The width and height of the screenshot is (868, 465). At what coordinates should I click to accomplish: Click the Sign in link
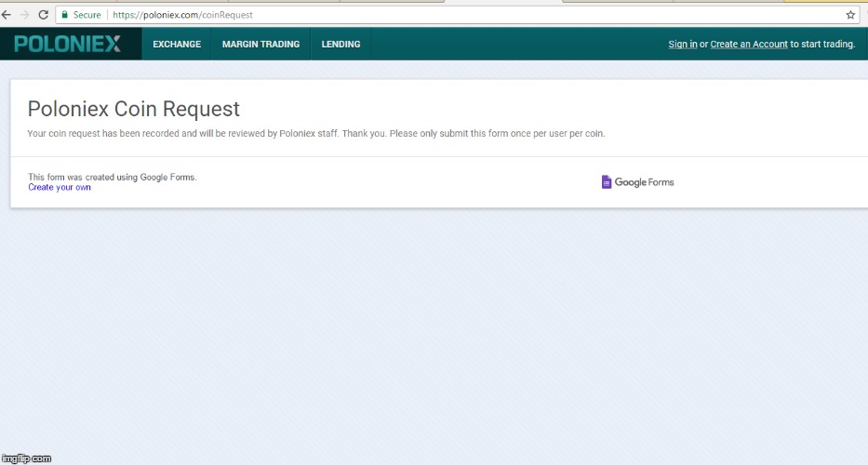pyautogui.click(x=683, y=45)
